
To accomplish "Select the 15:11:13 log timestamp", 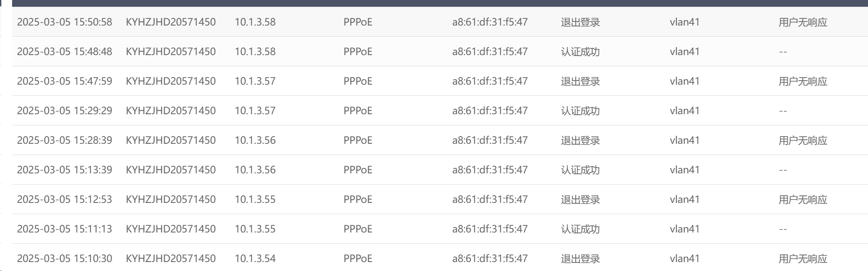I will pyautogui.click(x=64, y=229).
